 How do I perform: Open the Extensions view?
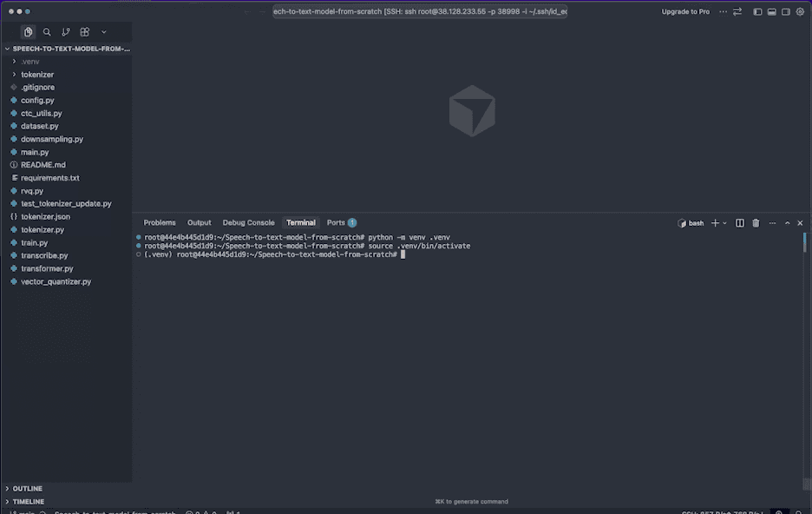tap(86, 31)
